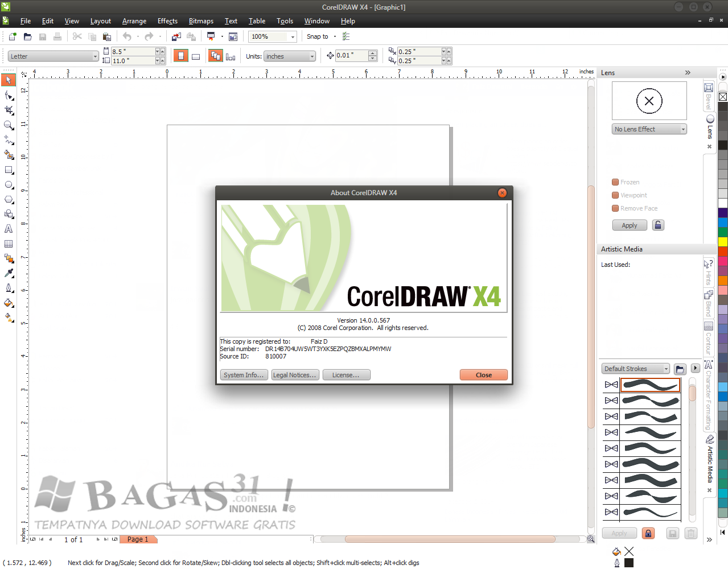Click the Print icon in toolbar
The height and width of the screenshot is (569, 728).
click(57, 36)
